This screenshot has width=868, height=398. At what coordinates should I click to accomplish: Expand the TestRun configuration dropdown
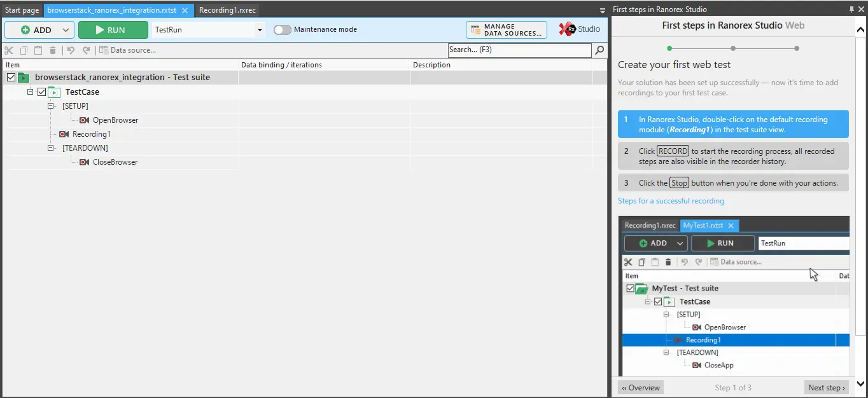pyautogui.click(x=260, y=30)
